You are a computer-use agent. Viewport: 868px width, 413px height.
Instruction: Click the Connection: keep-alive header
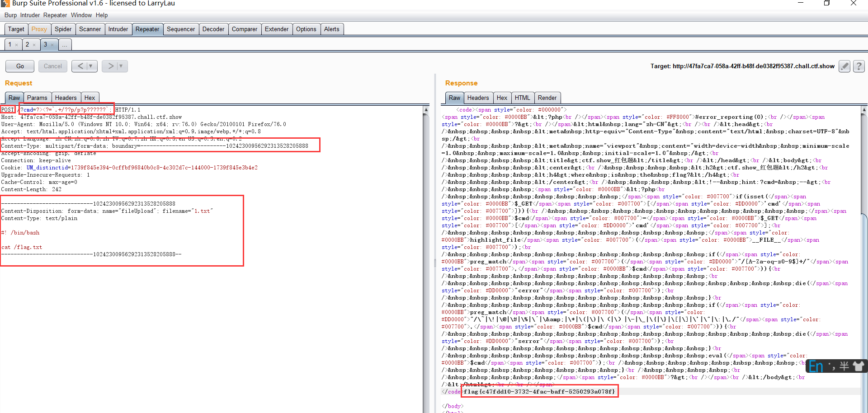click(x=36, y=160)
